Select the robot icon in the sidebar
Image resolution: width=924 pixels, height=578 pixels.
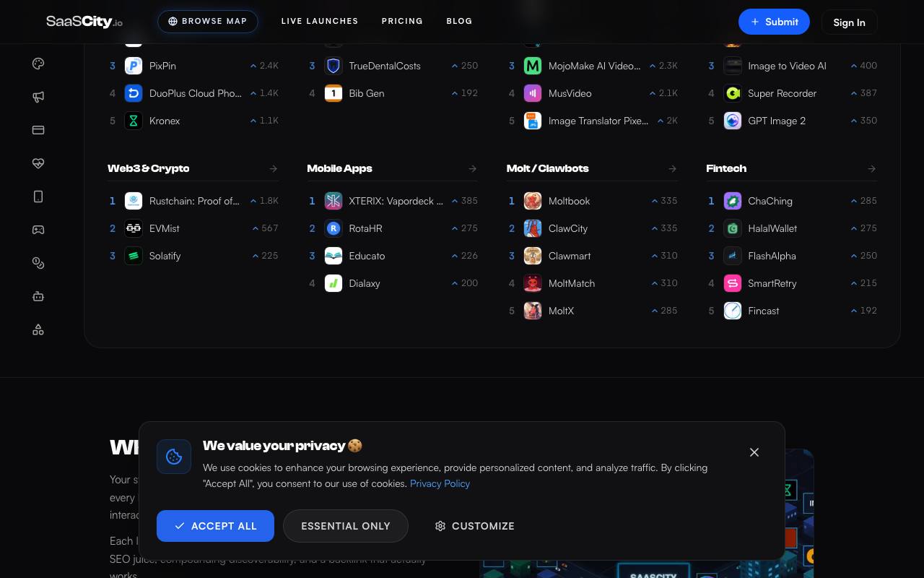[x=38, y=296]
